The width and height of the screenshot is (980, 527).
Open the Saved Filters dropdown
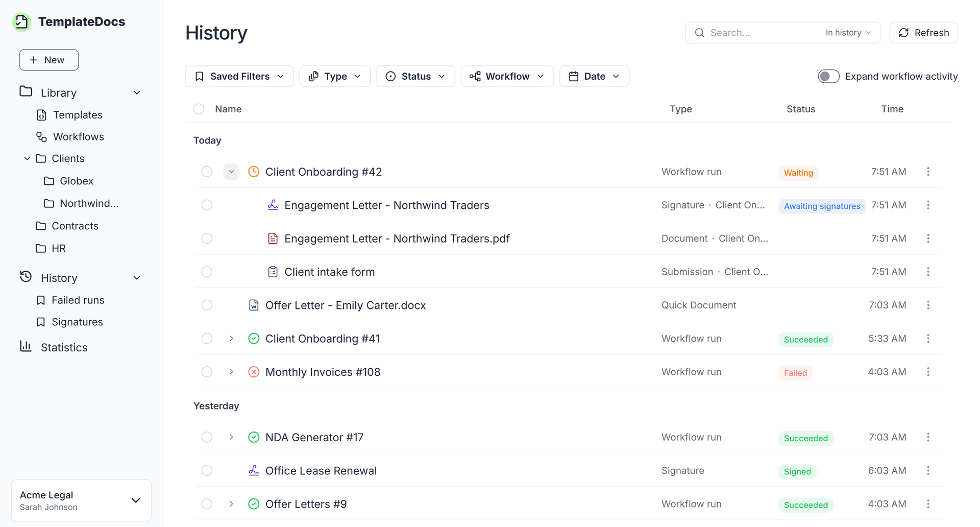239,76
